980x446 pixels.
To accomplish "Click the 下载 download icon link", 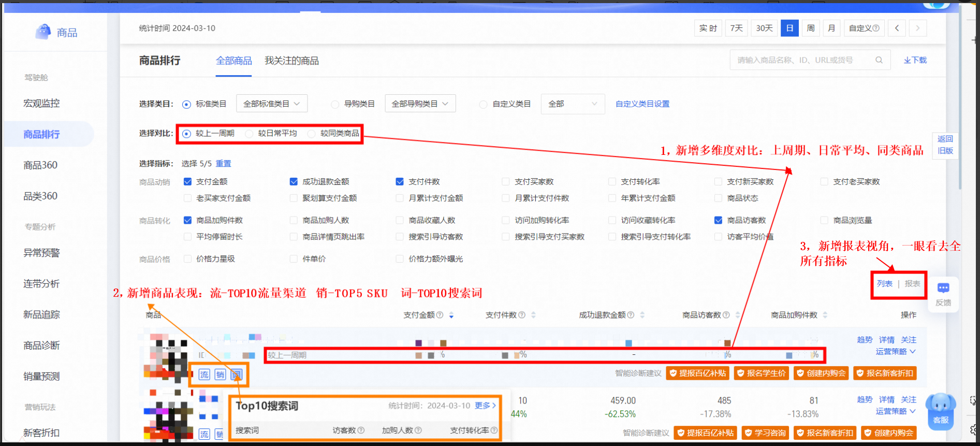I will 915,60.
